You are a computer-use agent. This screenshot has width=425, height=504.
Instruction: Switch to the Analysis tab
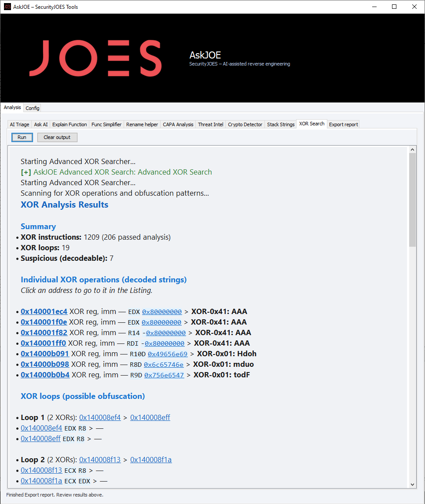click(12, 107)
